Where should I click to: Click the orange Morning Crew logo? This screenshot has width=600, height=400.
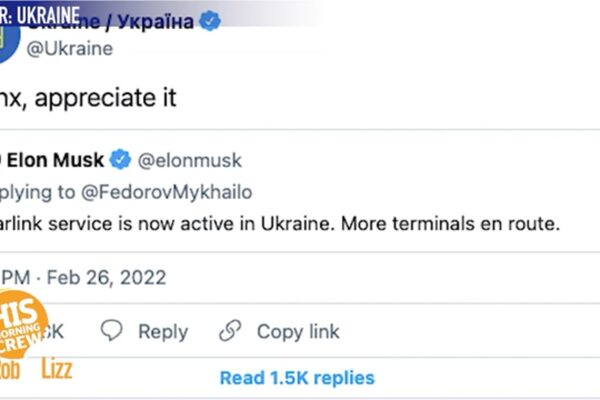pyautogui.click(x=22, y=325)
